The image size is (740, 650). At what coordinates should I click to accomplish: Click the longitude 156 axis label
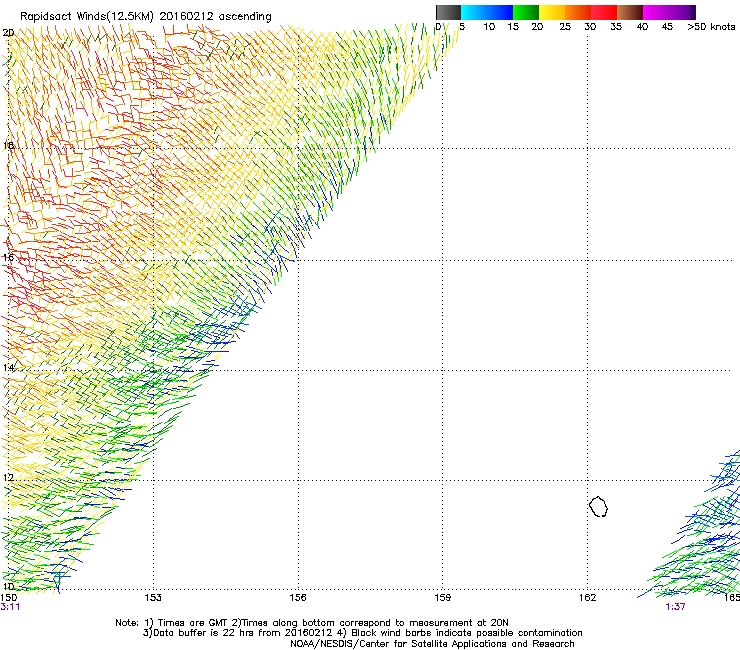point(298,598)
